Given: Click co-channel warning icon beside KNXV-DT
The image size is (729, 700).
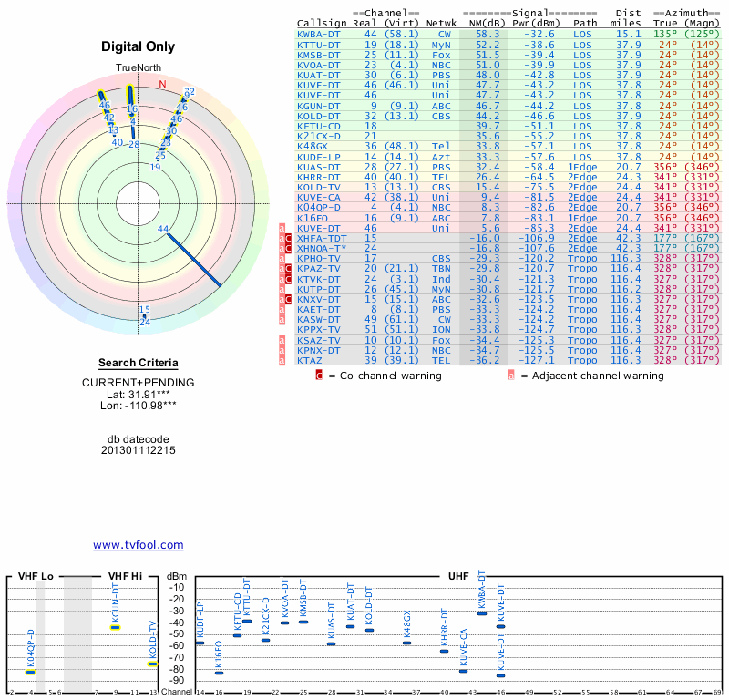Looking at the screenshot, I should [289, 299].
